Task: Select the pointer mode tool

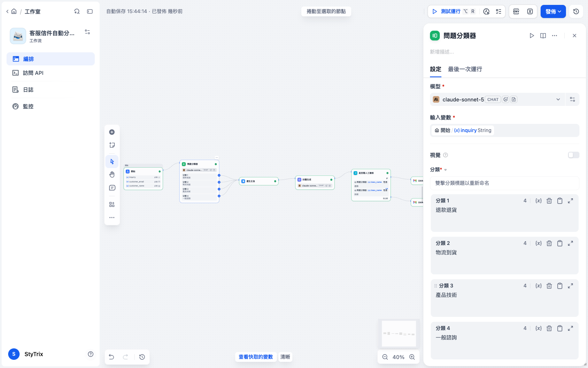Action: (x=112, y=162)
